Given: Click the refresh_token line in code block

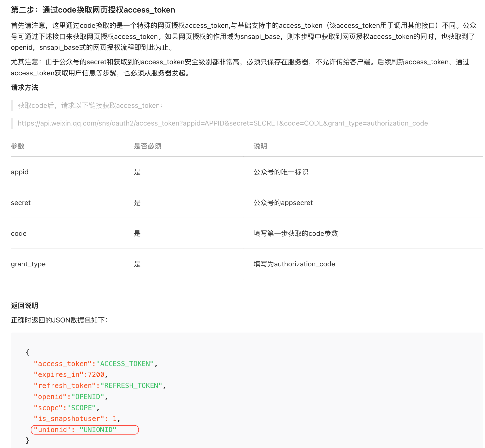Looking at the screenshot, I should pos(100,385).
